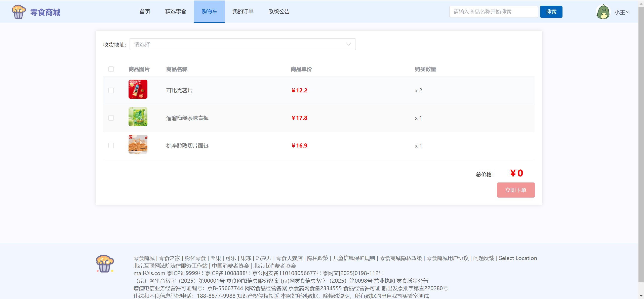This screenshot has width=644, height=299.
Task: Open 我的订单 navigation tab
Action: coord(243,12)
